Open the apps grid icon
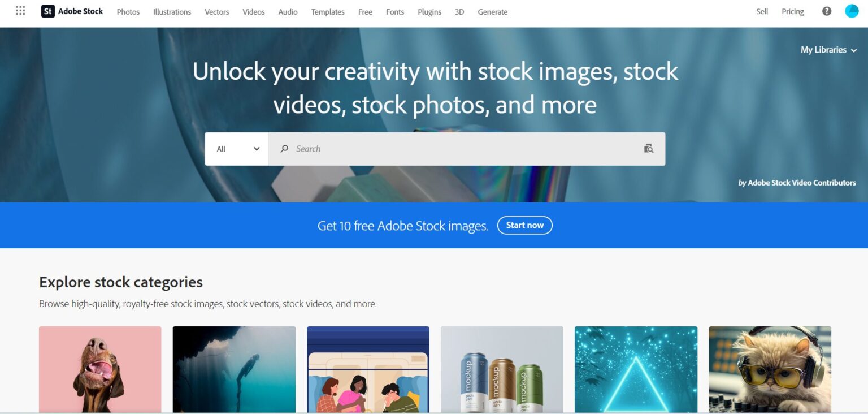 tap(20, 11)
